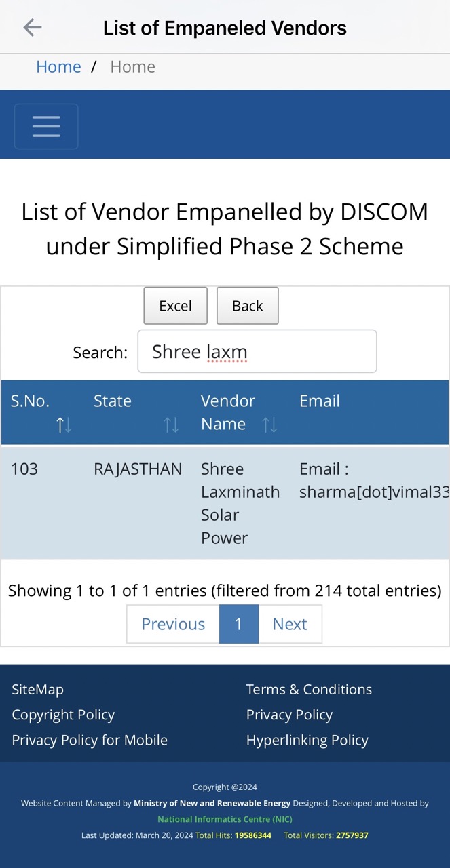Open National Informatics Centre (NIC) link
This screenshot has width=450, height=868.
pos(225,819)
